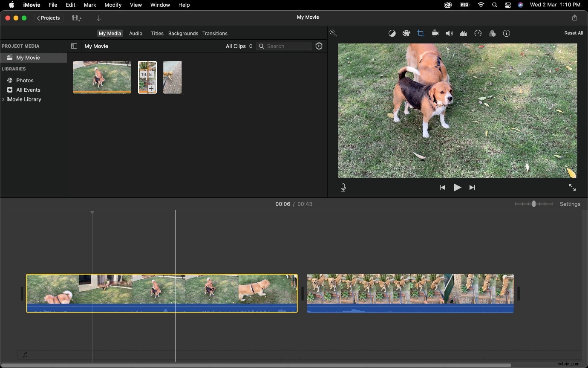The image size is (588, 368).
Task: Select the Cropping tool
Action: click(421, 33)
